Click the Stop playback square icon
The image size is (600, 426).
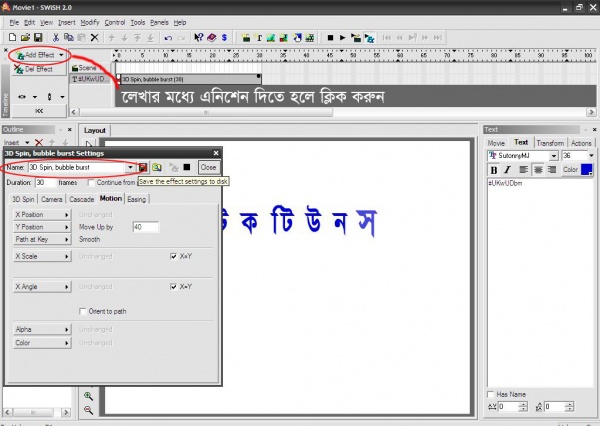pos(330,38)
